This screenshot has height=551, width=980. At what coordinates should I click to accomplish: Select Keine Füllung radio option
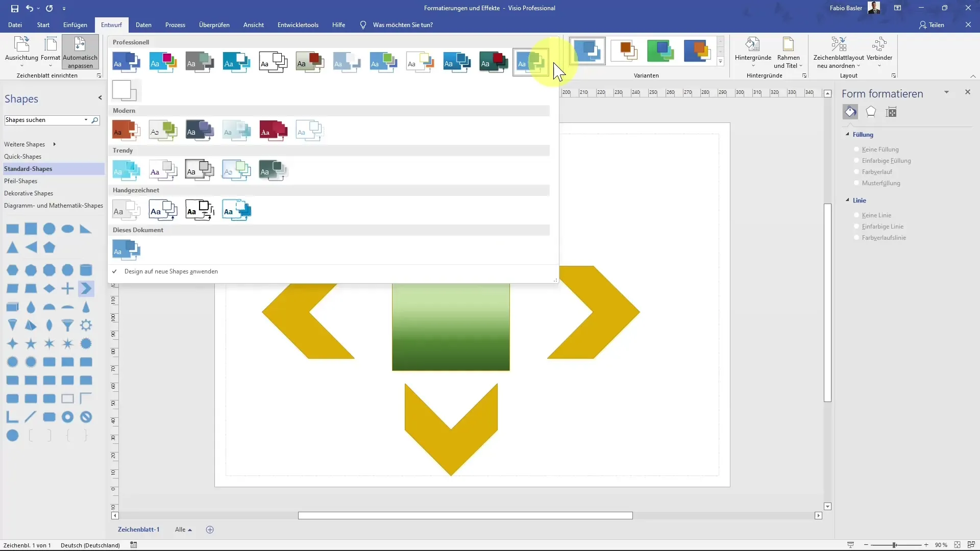pyautogui.click(x=876, y=149)
